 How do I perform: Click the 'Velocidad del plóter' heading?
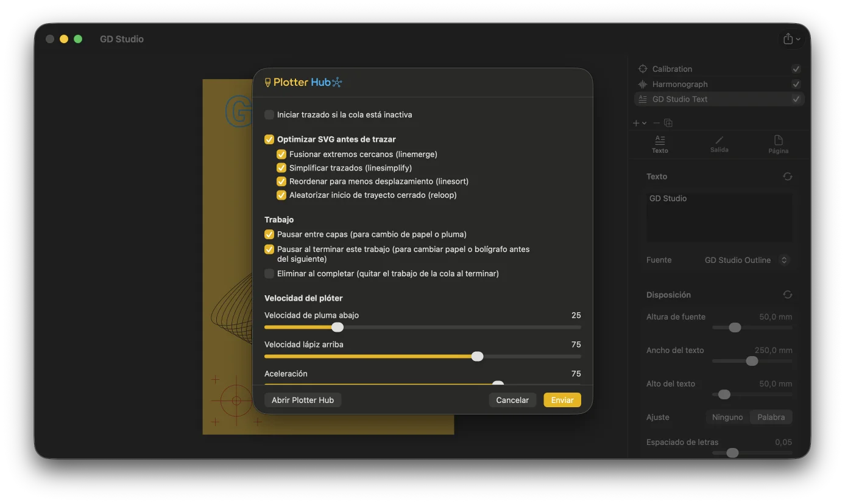click(303, 298)
